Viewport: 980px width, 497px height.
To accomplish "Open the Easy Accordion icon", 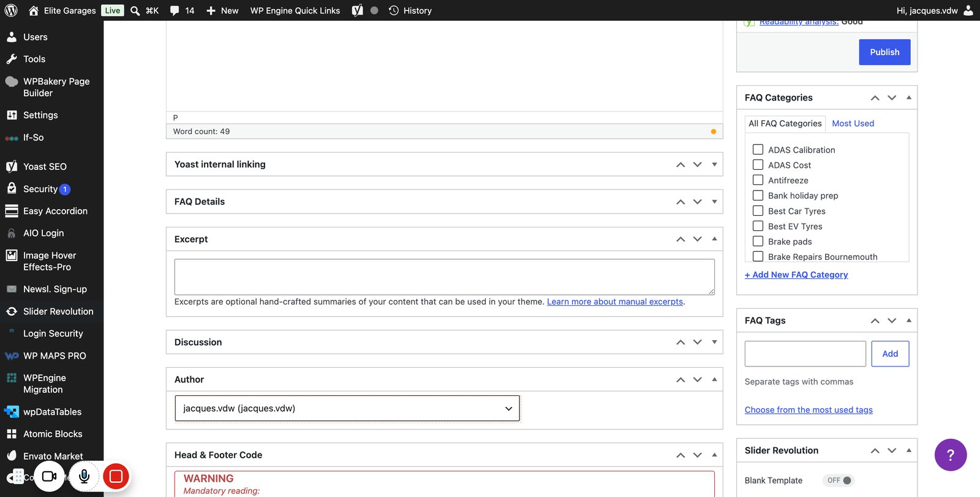I will (x=12, y=211).
